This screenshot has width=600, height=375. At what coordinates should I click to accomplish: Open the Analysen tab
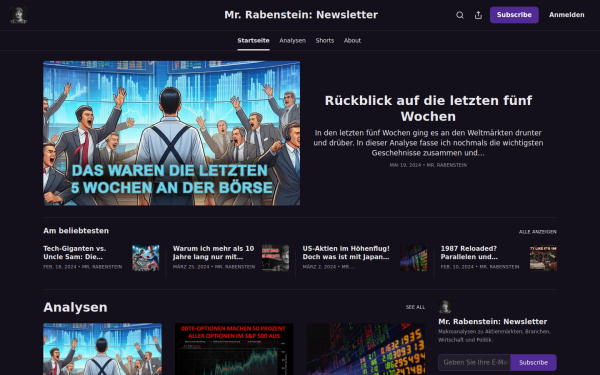point(292,41)
